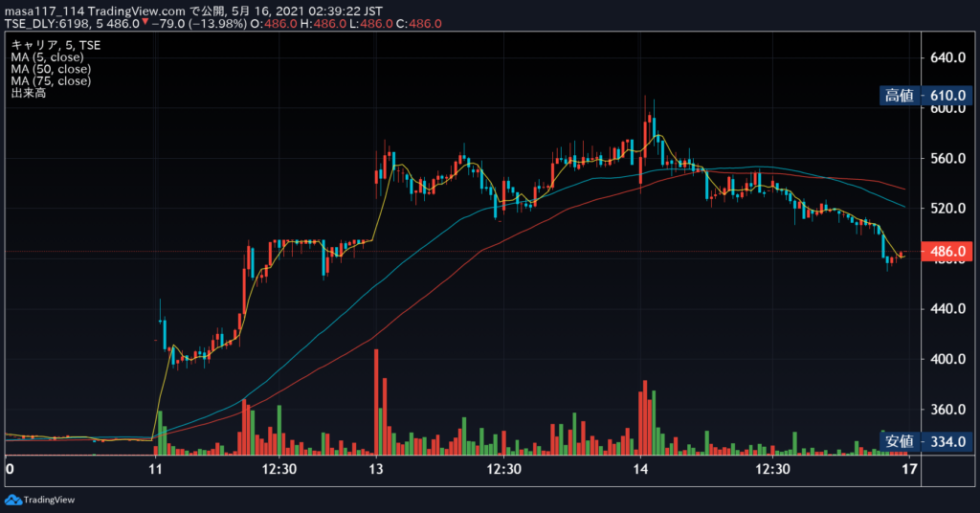Click the TradingView logo icon
This screenshot has height=513, width=980.
(x=13, y=500)
